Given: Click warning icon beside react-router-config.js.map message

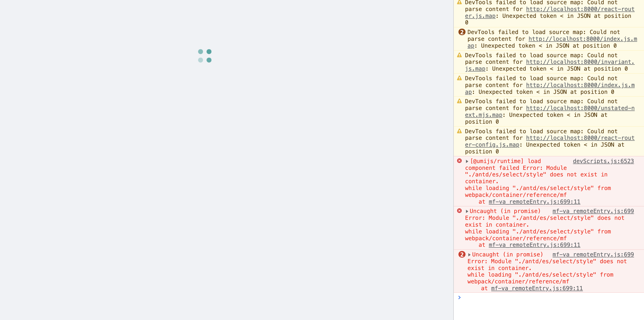Looking at the screenshot, I should tap(459, 131).
